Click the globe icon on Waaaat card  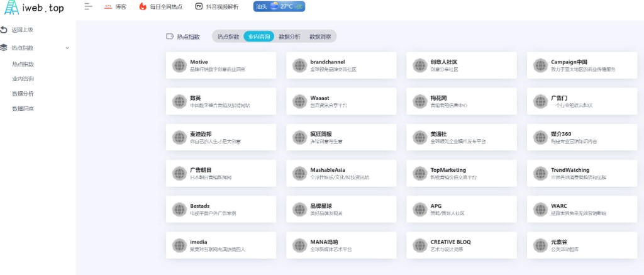click(x=300, y=101)
